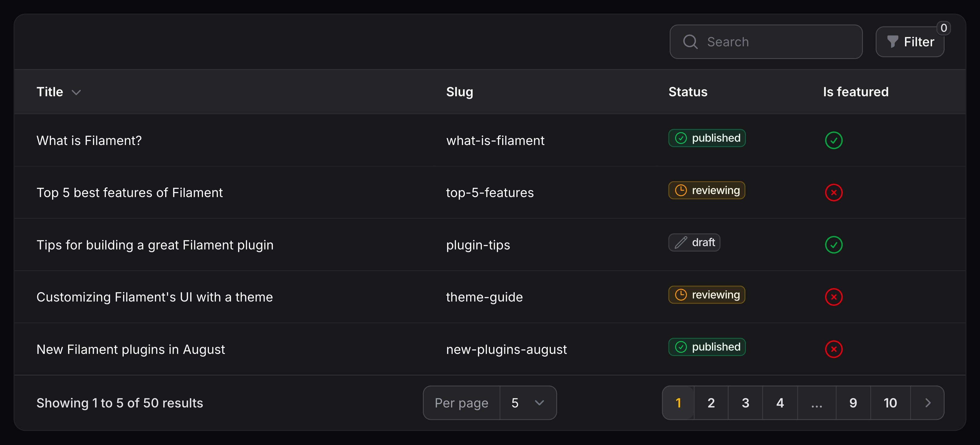This screenshot has height=445, width=980.
Task: Click the reviewing badge on theme-guide row
Action: tap(706, 295)
